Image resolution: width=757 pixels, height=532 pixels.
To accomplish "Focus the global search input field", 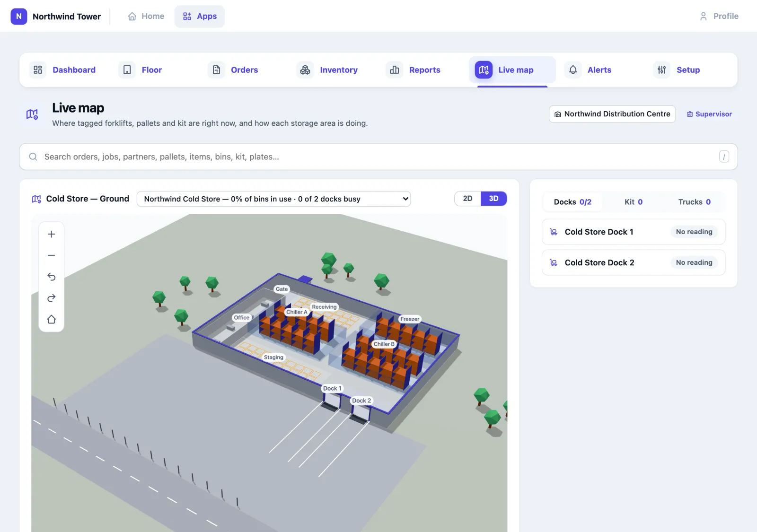I will coord(378,157).
